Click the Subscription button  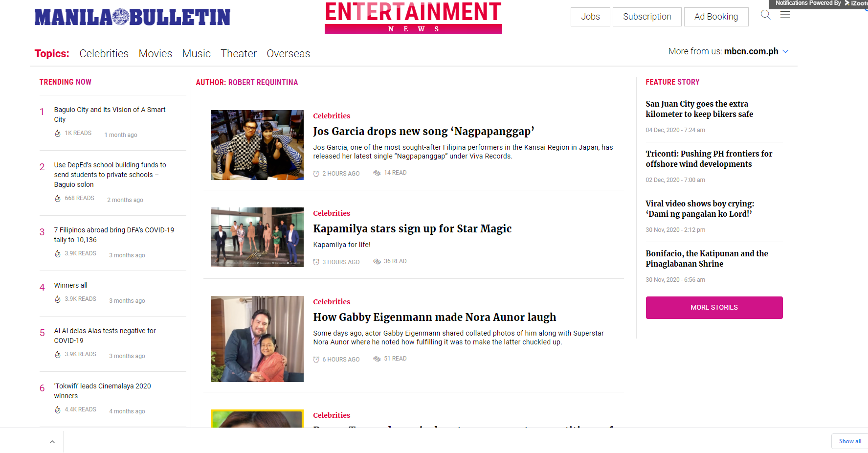(647, 17)
